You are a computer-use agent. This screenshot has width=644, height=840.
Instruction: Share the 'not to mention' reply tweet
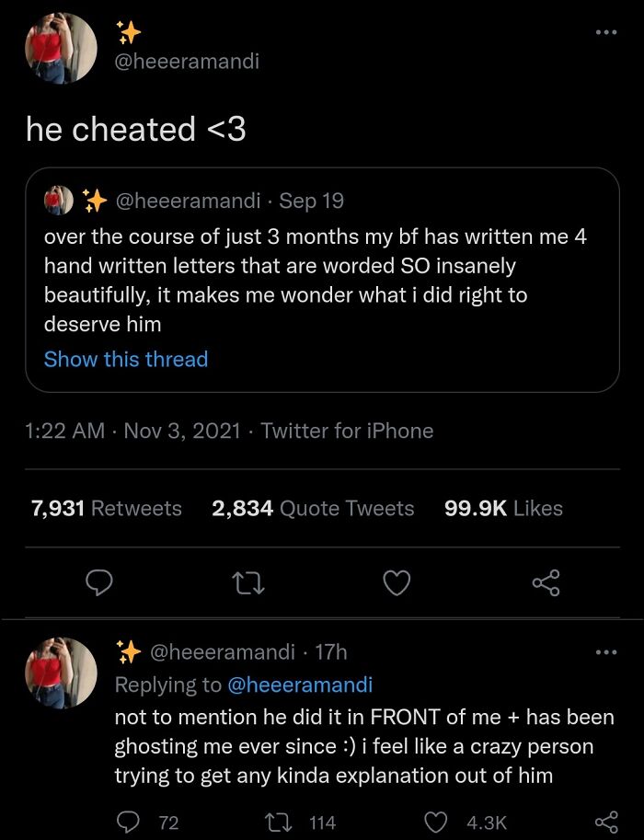point(605,822)
